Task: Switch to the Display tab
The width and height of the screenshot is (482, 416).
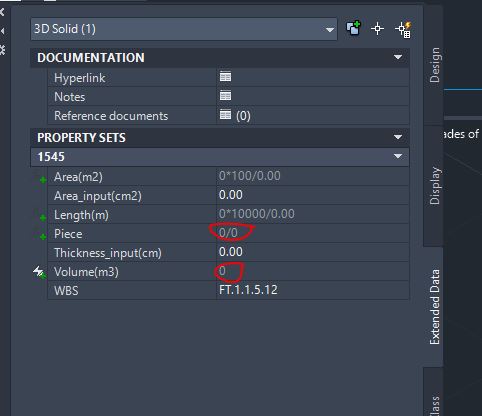Action: [434, 186]
